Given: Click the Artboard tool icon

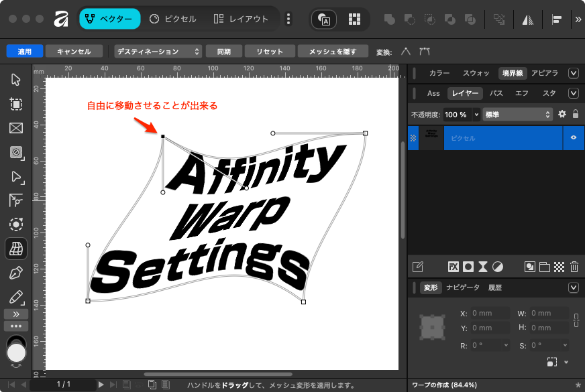Looking at the screenshot, I should tap(16, 104).
